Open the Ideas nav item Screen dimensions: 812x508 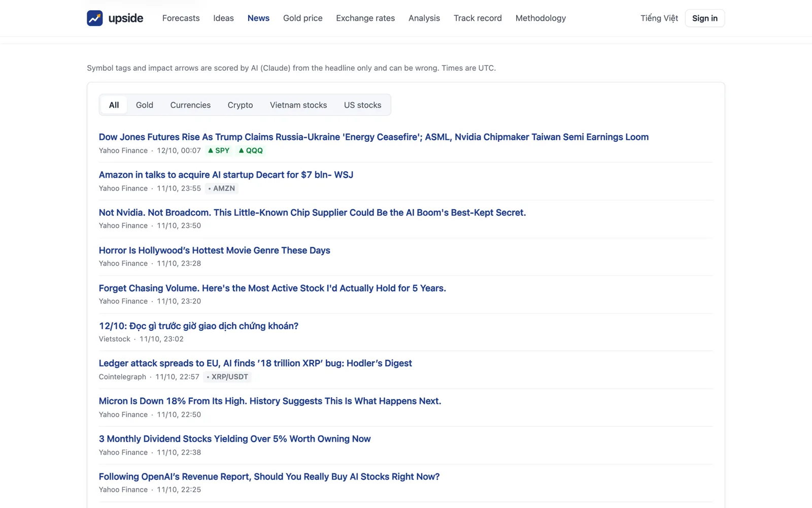point(223,18)
